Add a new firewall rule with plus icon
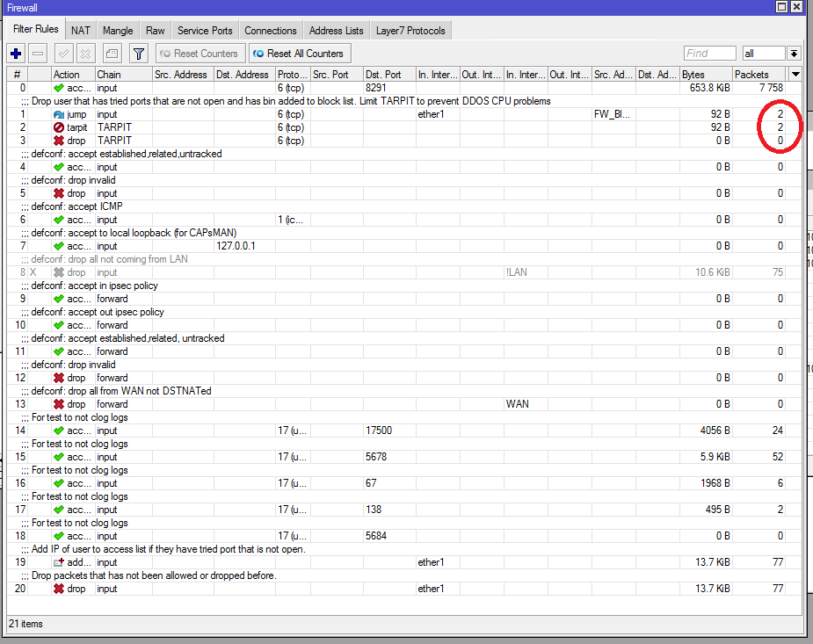The height and width of the screenshot is (644, 813). tap(16, 54)
